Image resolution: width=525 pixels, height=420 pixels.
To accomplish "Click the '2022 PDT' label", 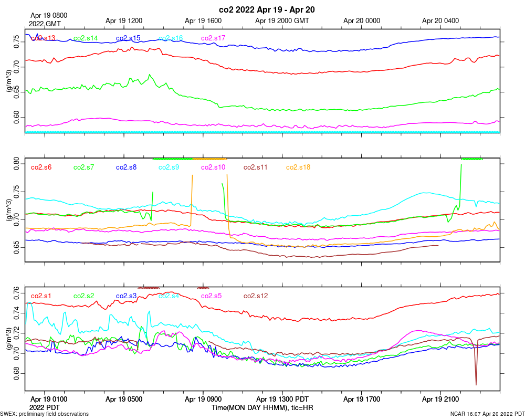I will tap(45, 407).
